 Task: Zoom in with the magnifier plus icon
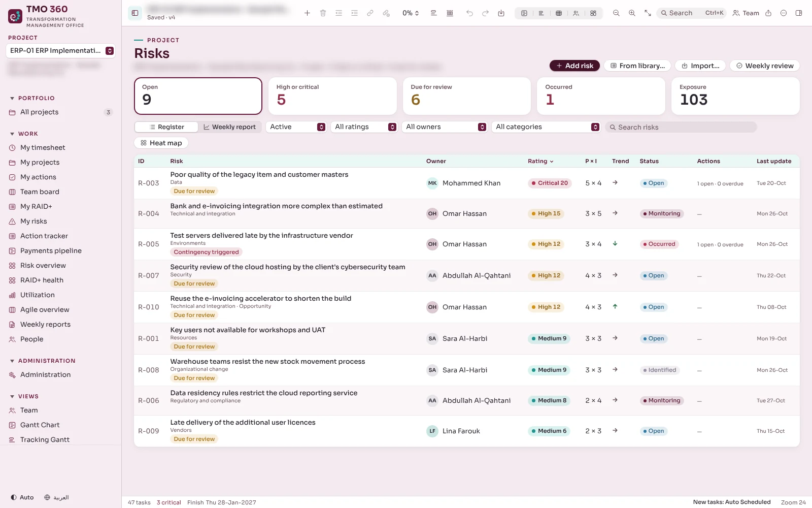[632, 13]
